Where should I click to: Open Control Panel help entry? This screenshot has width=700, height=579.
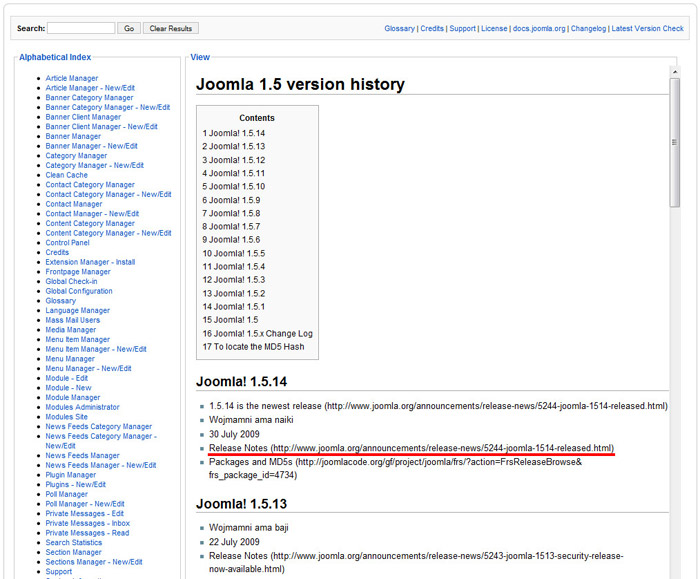(x=67, y=243)
